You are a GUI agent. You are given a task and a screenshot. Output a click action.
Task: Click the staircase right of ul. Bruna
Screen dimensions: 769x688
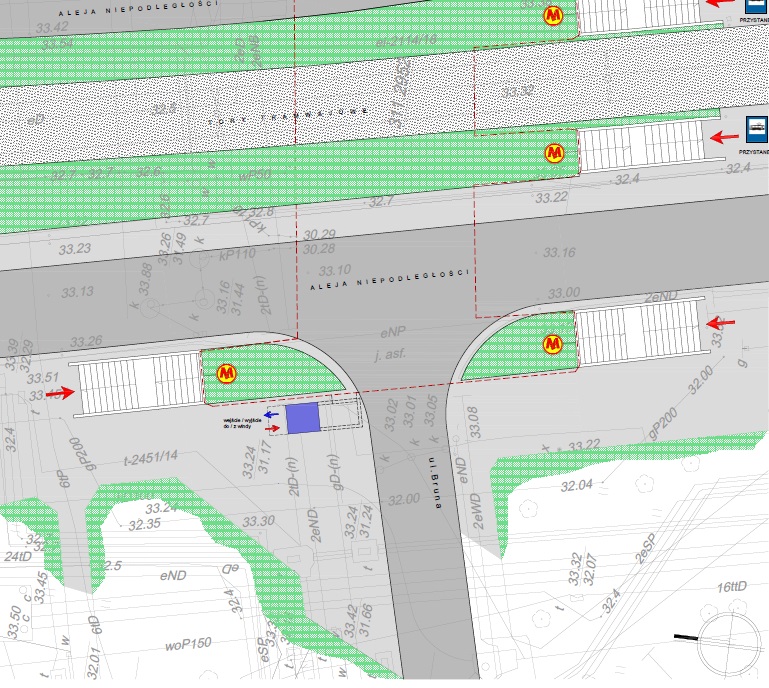tap(641, 331)
